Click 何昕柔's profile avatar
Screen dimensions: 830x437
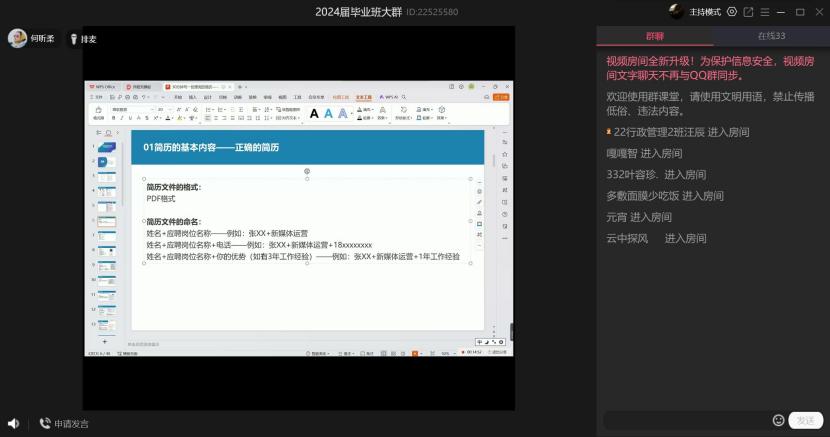click(x=17, y=38)
